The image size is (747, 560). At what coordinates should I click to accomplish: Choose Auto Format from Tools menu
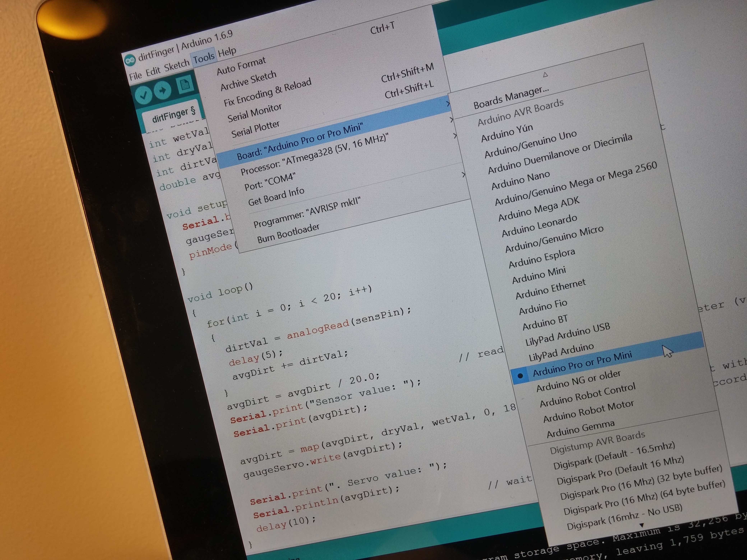(x=241, y=66)
